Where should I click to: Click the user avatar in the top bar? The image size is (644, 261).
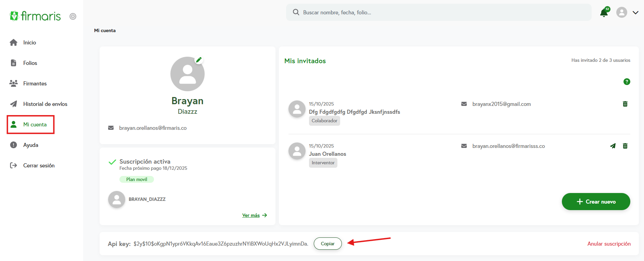click(x=621, y=13)
